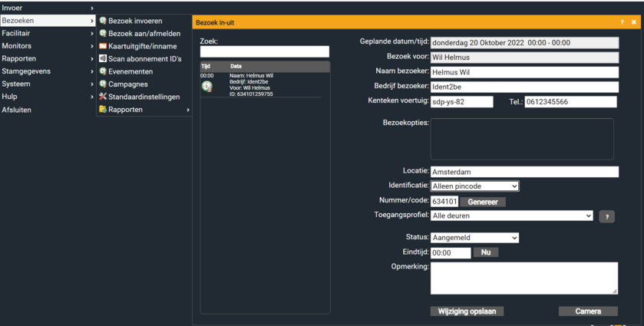Click the Bedrijf bezoeker field
This screenshot has width=644, height=326.
(524, 87)
